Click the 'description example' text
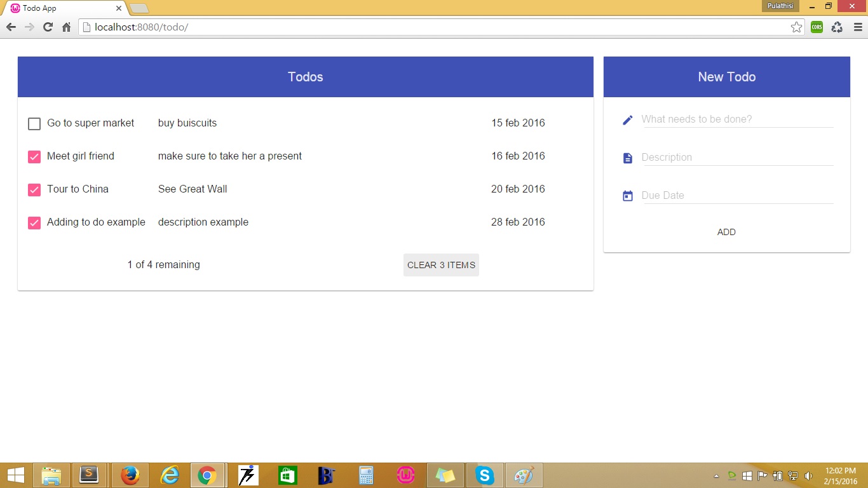 click(x=203, y=222)
